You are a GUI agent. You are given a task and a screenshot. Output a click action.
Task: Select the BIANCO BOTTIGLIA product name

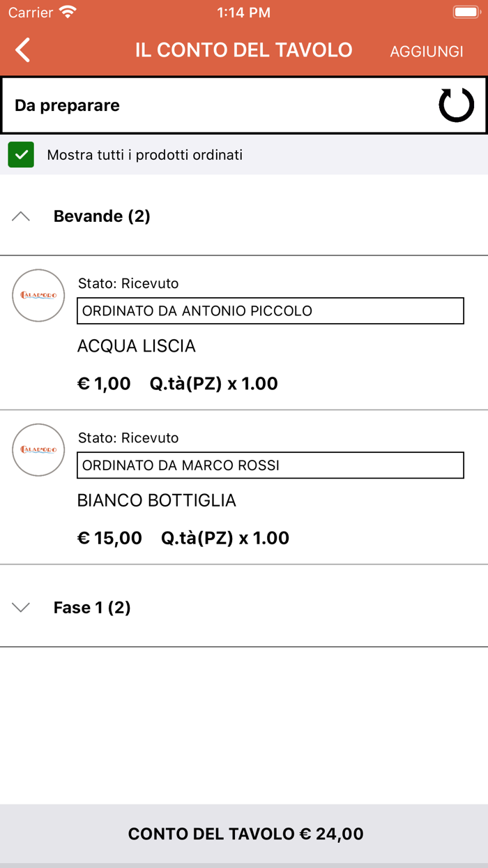point(157,500)
